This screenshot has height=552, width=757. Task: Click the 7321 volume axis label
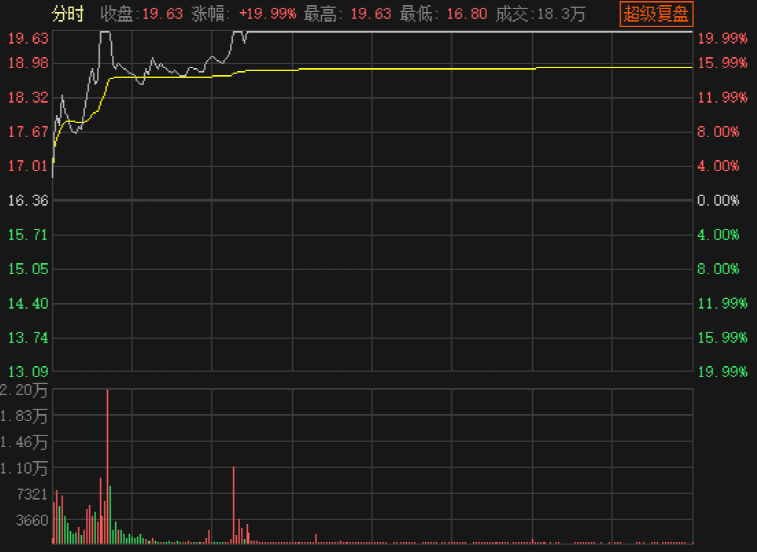pyautogui.click(x=31, y=495)
